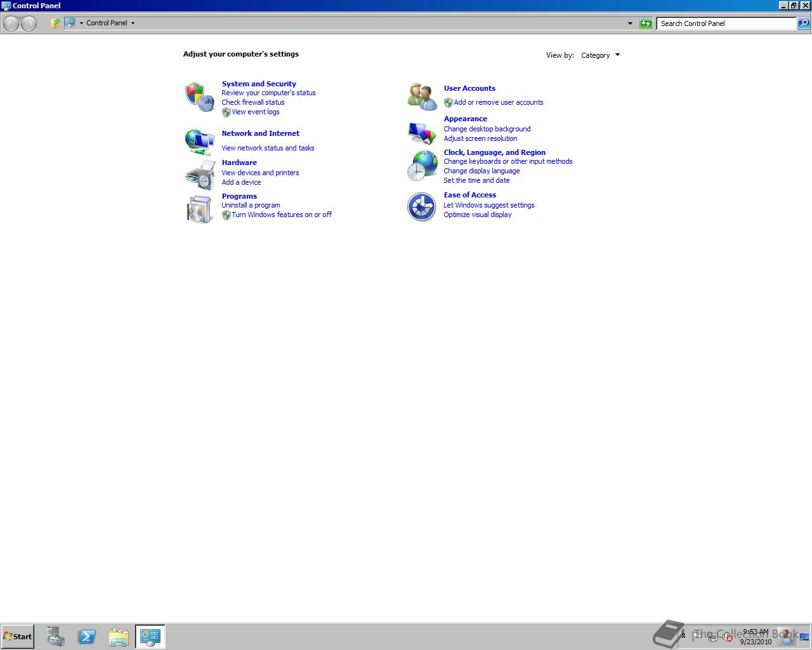Viewport: 812px width, 650px height.
Task: Click the Back navigation arrow
Action: [11, 23]
